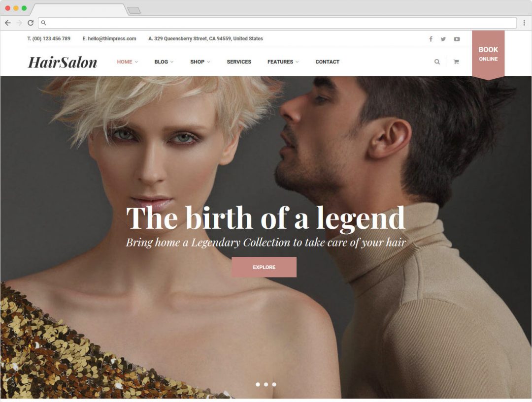Click the HairSalon logo

63,62
